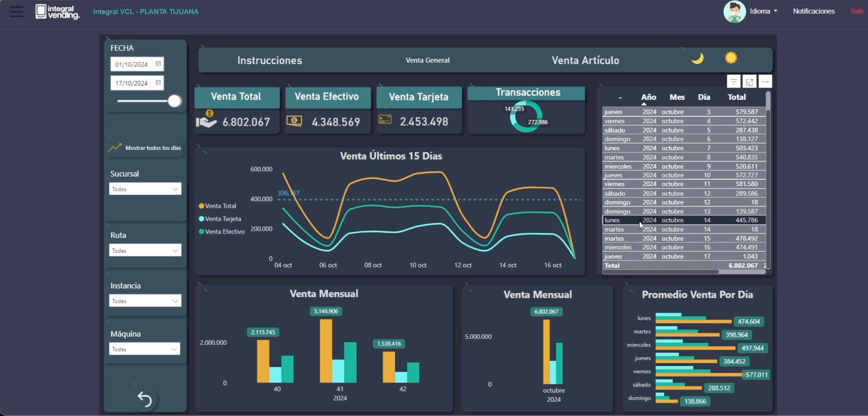Click the trend line icon beside Mostrar todos
This screenshot has height=416, width=868.
(x=115, y=148)
